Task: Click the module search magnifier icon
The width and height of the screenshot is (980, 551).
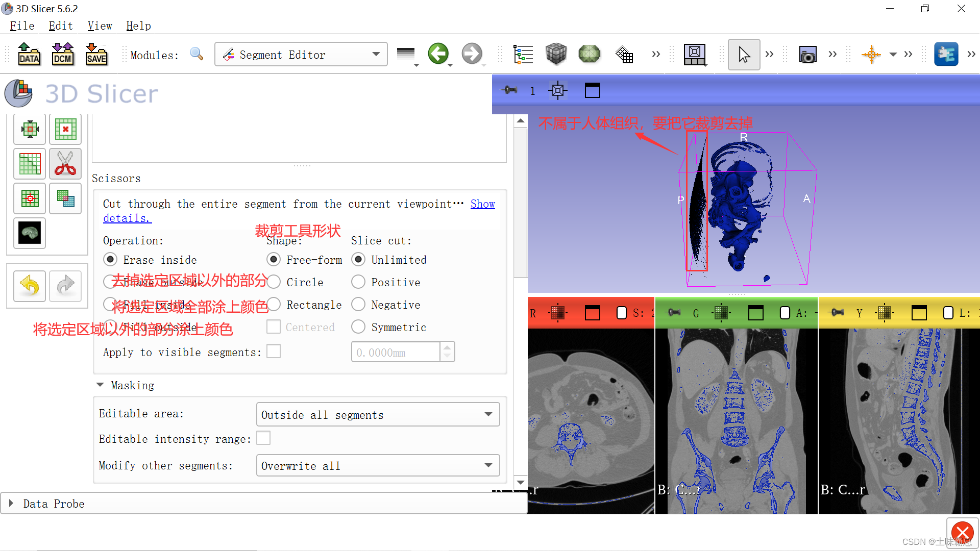Action: point(197,54)
